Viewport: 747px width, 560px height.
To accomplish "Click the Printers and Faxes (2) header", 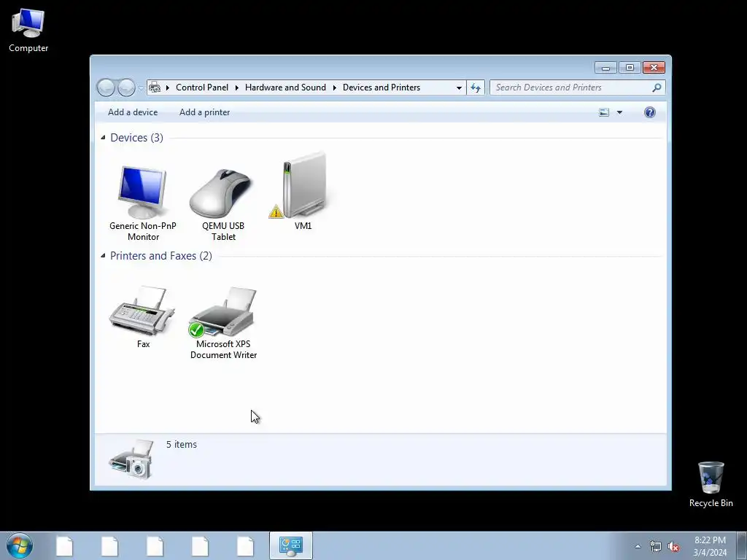I will point(161,256).
